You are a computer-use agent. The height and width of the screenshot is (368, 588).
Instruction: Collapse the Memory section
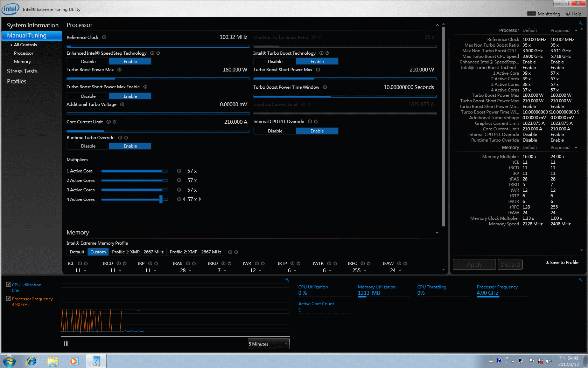click(x=437, y=233)
